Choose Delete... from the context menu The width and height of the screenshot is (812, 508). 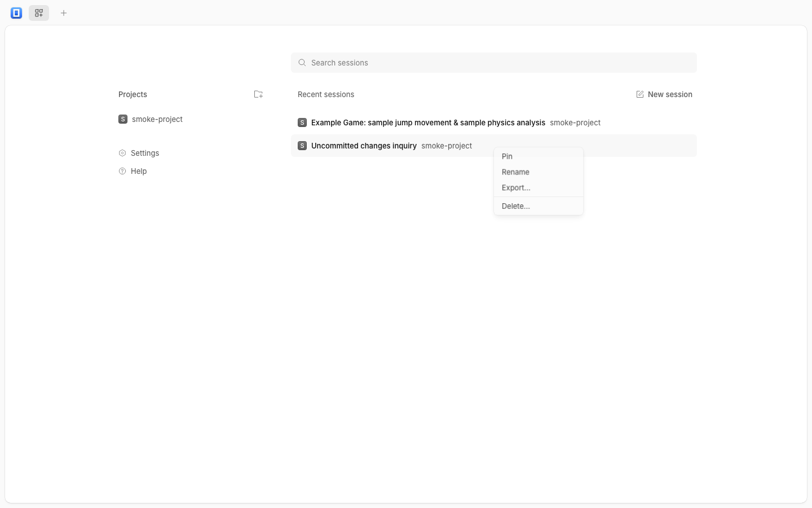tap(539, 206)
